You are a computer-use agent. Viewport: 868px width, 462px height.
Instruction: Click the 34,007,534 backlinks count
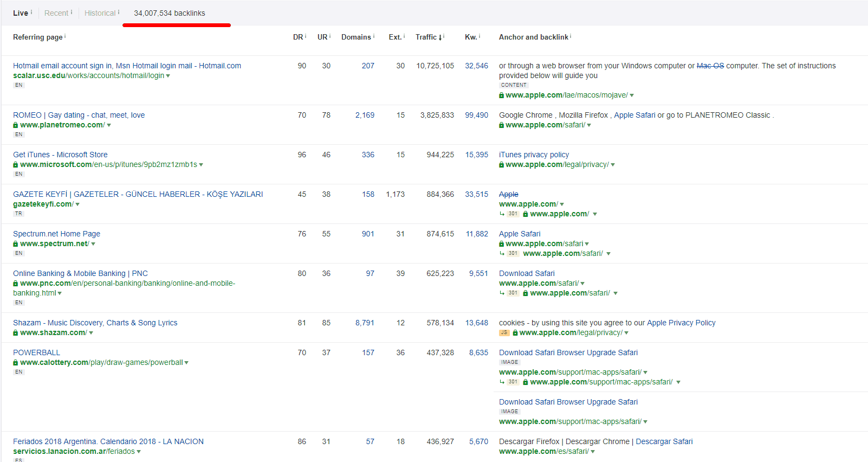pos(170,13)
